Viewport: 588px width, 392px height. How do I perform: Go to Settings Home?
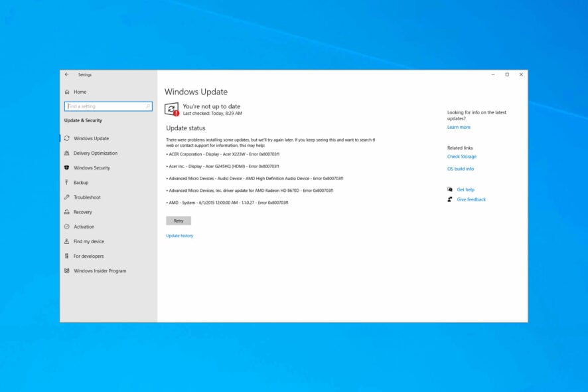click(80, 92)
